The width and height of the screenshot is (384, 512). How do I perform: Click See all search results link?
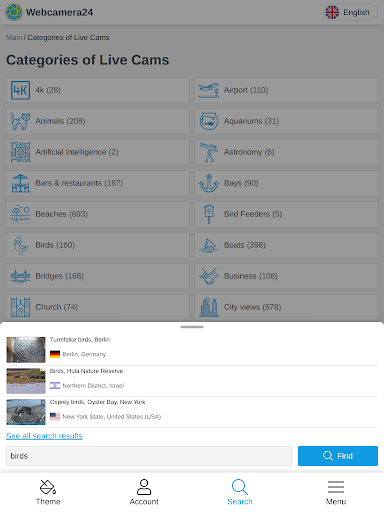tap(44, 436)
